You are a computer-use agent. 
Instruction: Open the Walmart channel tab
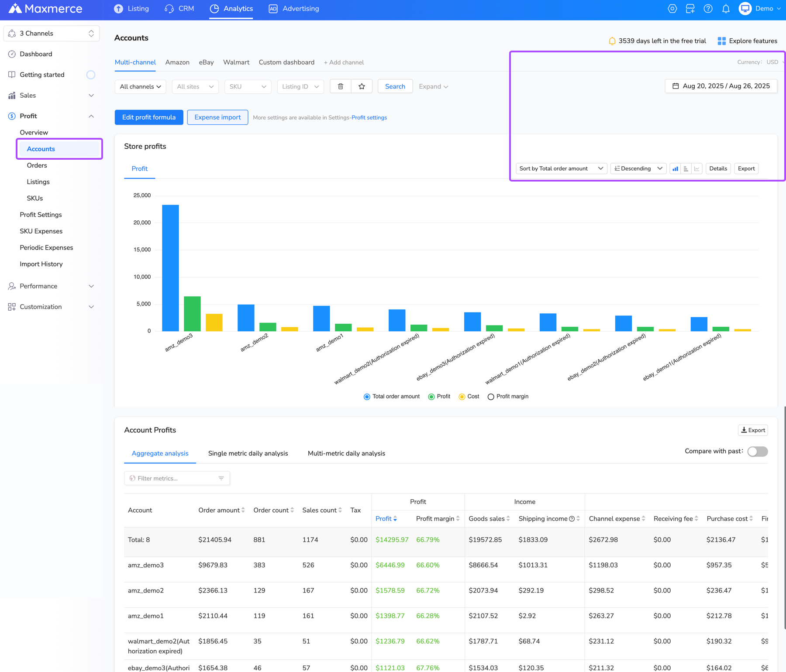click(236, 62)
